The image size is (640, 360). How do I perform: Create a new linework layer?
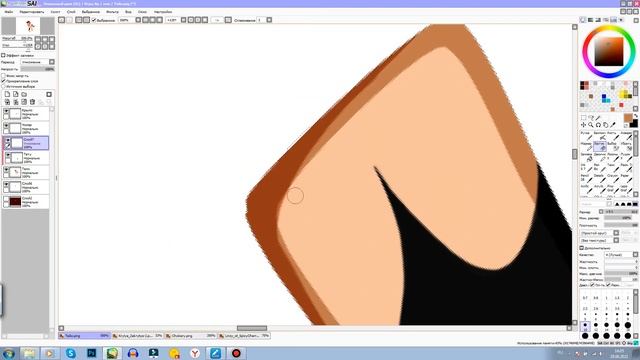click(16, 94)
